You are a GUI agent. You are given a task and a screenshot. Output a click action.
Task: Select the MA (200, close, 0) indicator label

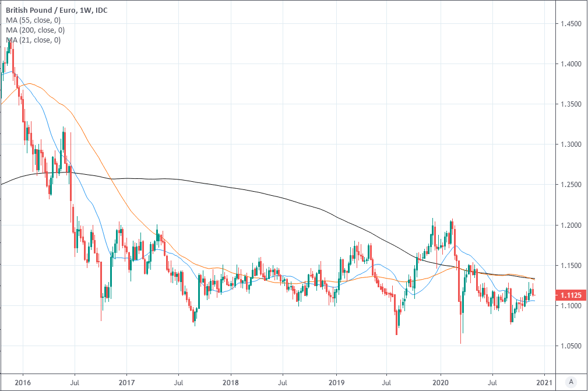click(x=35, y=30)
